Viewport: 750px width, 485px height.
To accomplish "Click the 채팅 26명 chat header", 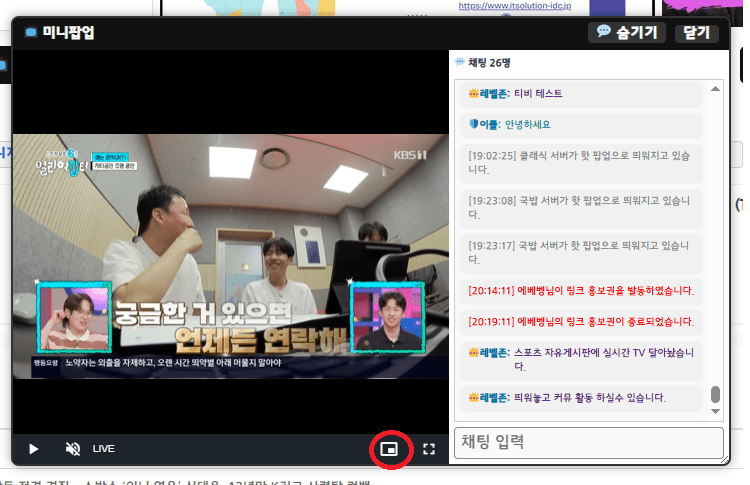I will [489, 63].
